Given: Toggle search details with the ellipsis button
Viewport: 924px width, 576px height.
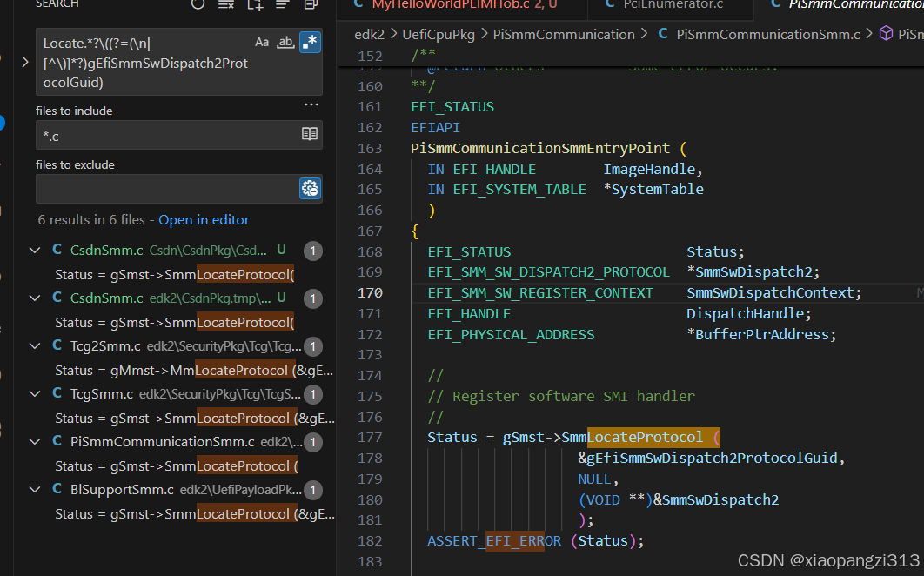Looking at the screenshot, I should click(x=311, y=104).
